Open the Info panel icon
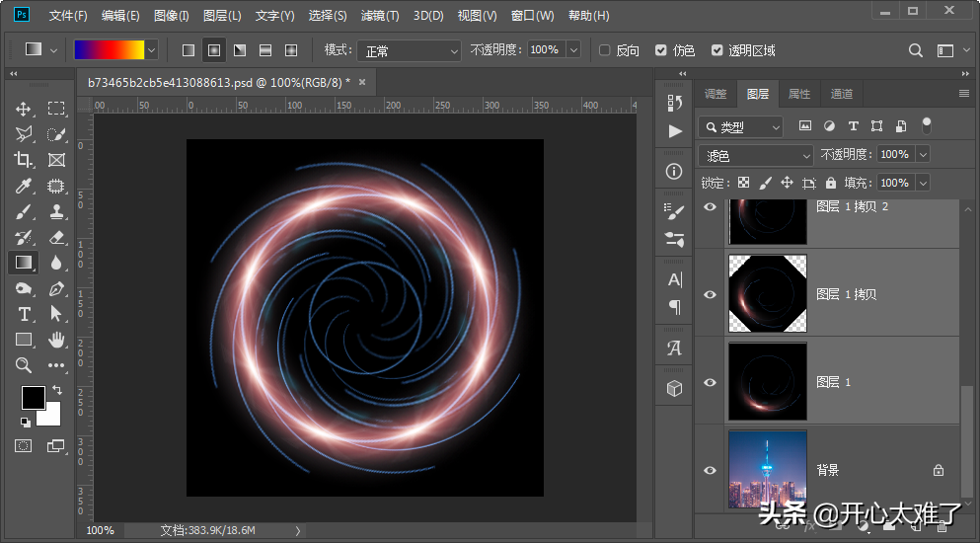 [674, 172]
